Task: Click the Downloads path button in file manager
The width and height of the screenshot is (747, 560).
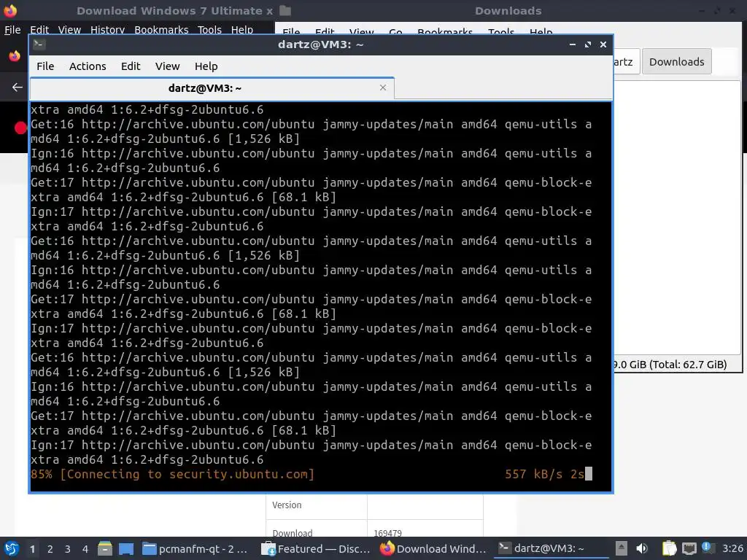Action: 676,61
